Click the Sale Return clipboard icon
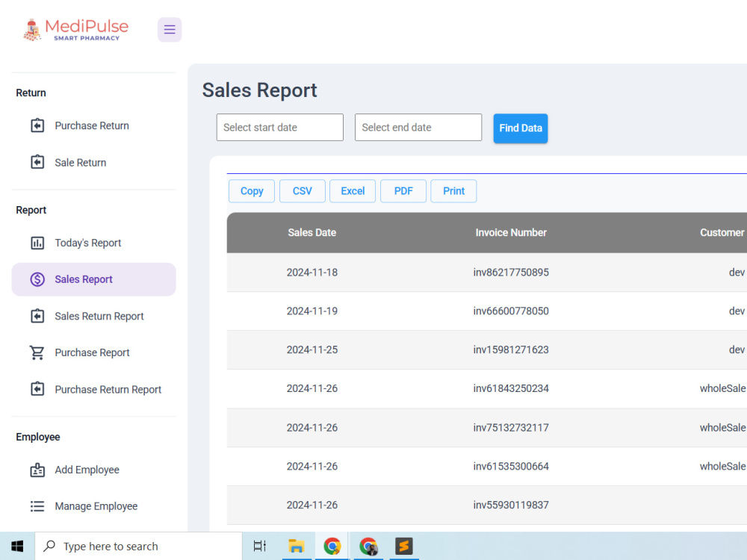The image size is (747, 560). (x=37, y=162)
